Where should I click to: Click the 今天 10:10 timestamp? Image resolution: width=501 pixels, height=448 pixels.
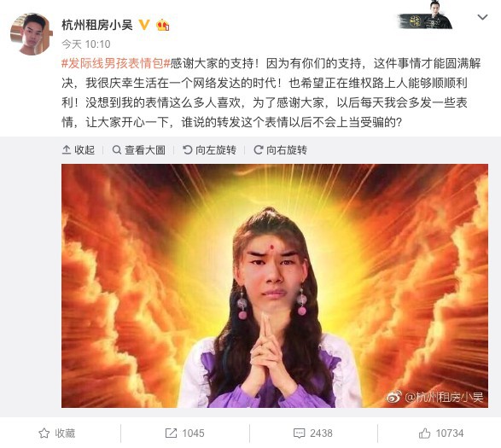coord(86,44)
